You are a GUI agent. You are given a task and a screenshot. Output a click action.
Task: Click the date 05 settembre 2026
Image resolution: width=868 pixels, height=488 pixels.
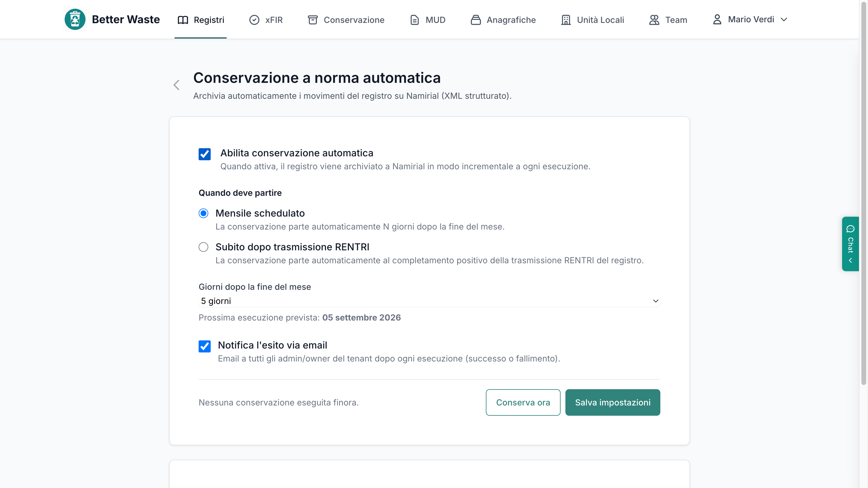pyautogui.click(x=362, y=318)
